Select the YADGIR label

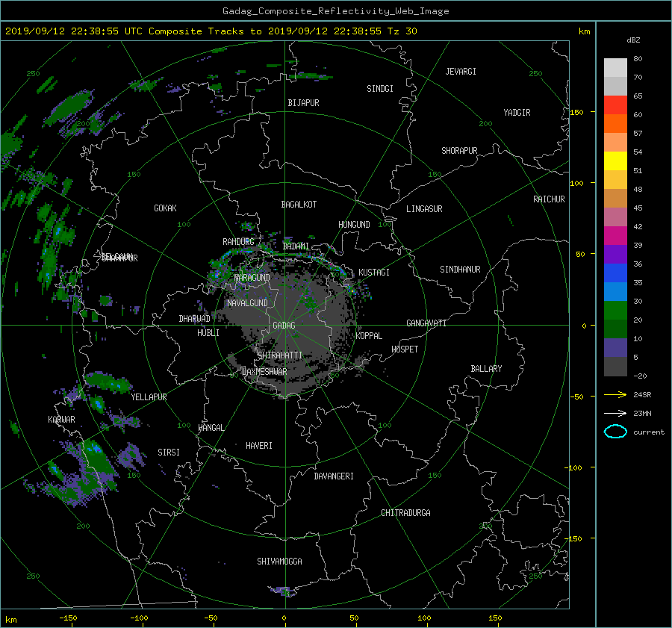517,113
